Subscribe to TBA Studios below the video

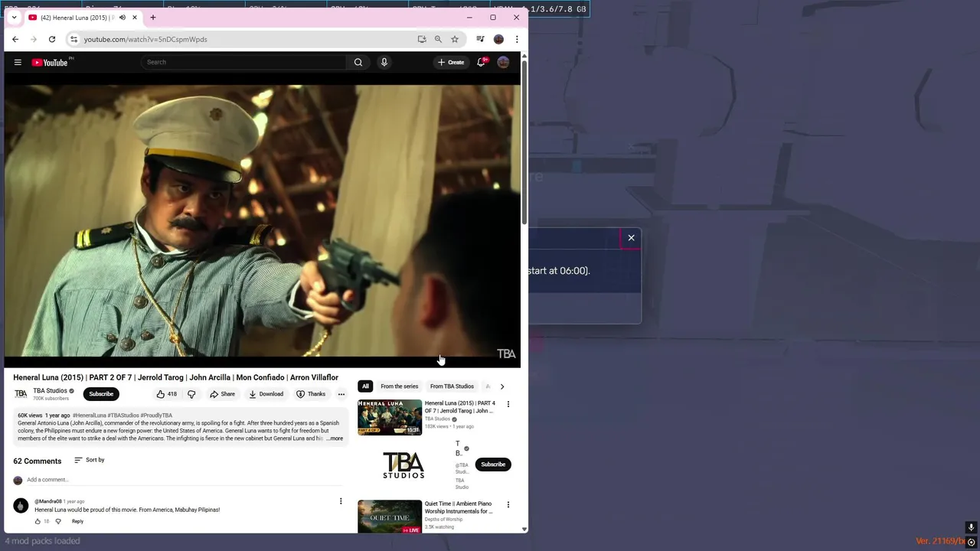[x=101, y=394]
